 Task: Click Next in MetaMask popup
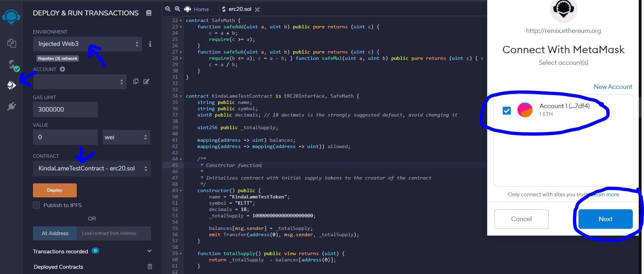pos(605,219)
